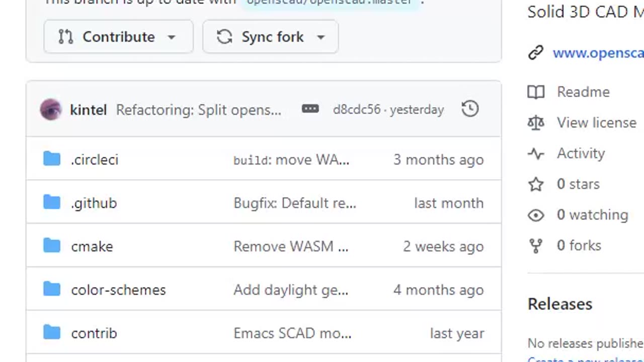Click folder icon next to cmake

click(x=52, y=246)
